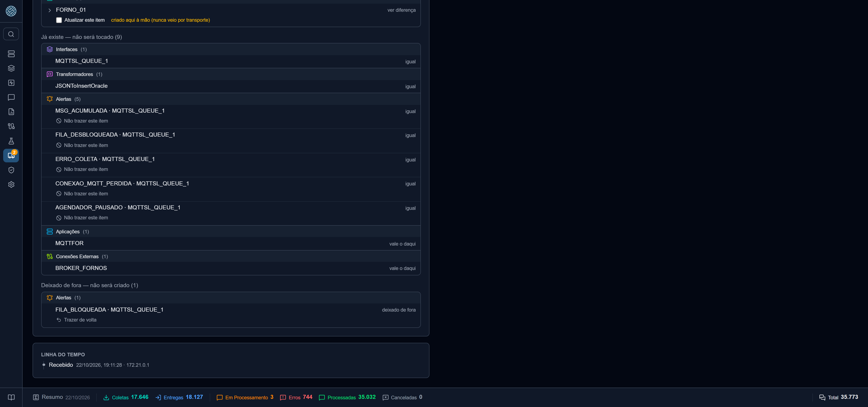The image size is (868, 407).
Task: Click the Total messages icon in status bar
Action: pyautogui.click(x=822, y=398)
